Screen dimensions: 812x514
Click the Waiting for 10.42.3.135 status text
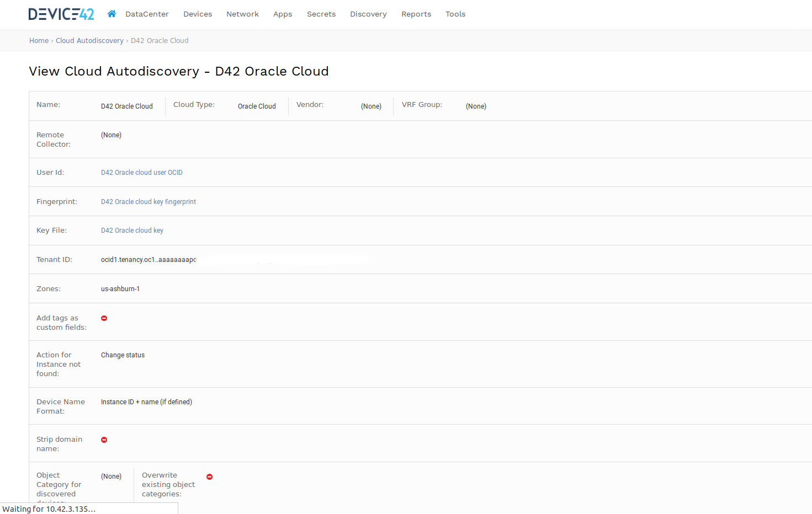point(49,509)
